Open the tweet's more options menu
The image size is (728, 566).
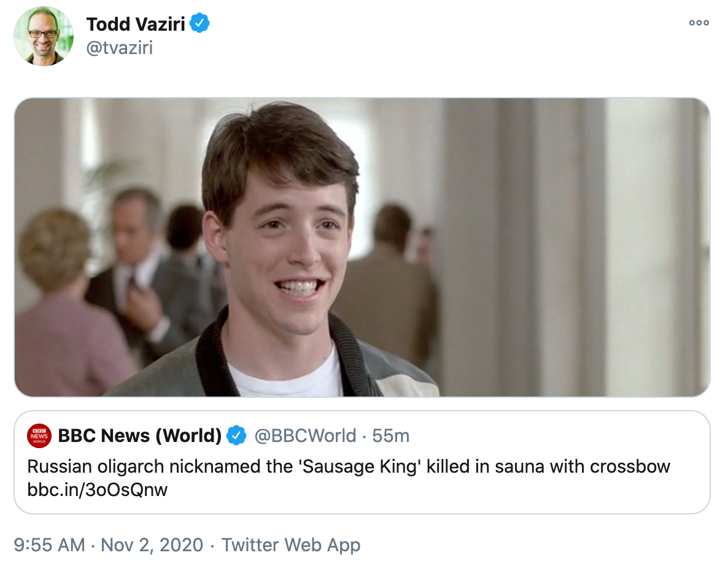coord(699,23)
